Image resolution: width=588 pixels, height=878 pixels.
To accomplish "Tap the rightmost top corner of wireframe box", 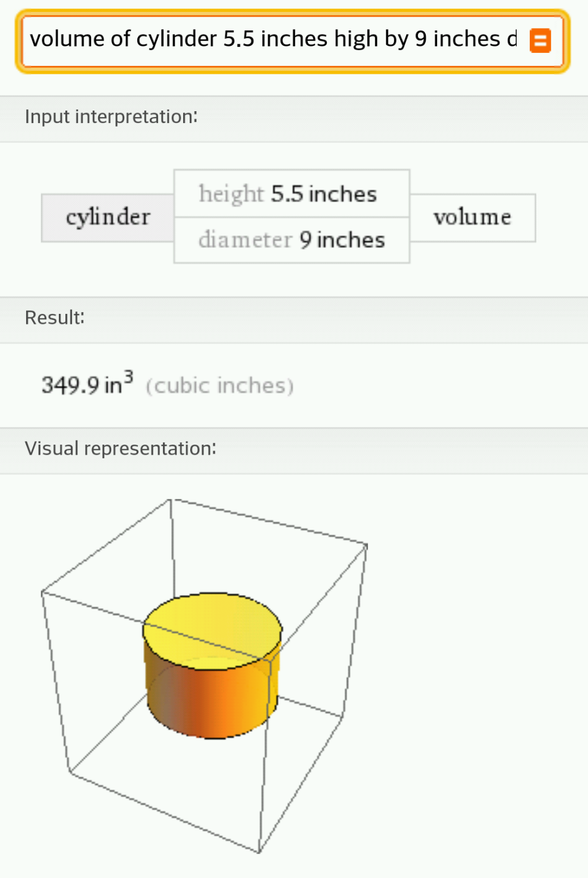I will [x=366, y=545].
